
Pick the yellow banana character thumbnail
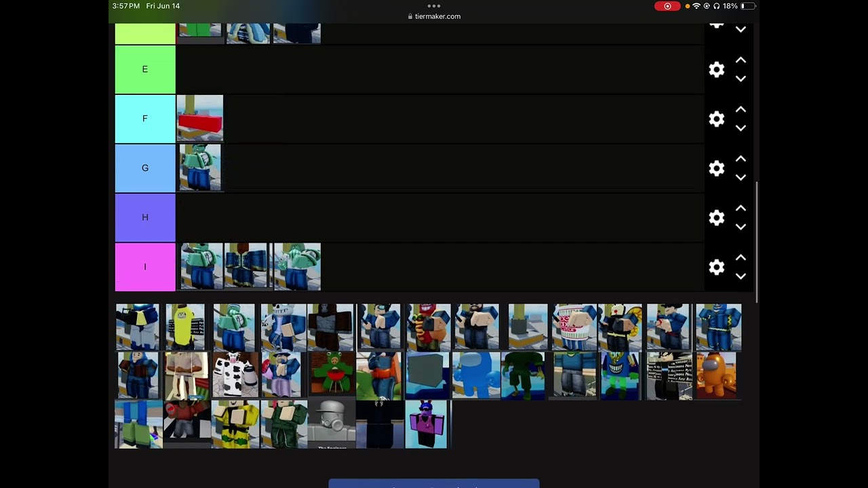tap(186, 327)
